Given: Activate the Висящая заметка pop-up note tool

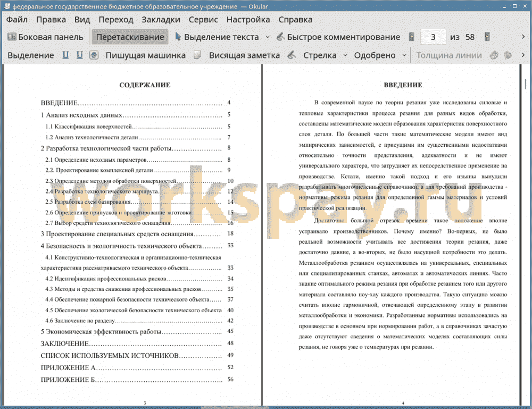Looking at the screenshot, I should click(244, 55).
